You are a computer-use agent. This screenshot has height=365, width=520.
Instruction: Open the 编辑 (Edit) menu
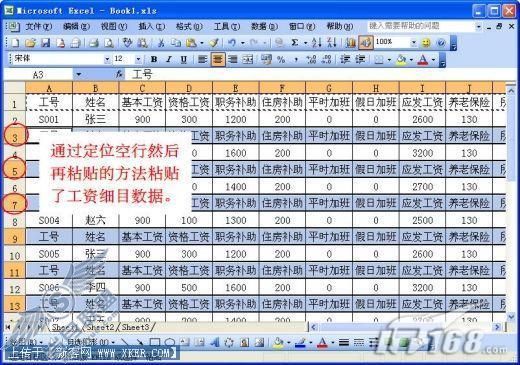tap(76, 26)
